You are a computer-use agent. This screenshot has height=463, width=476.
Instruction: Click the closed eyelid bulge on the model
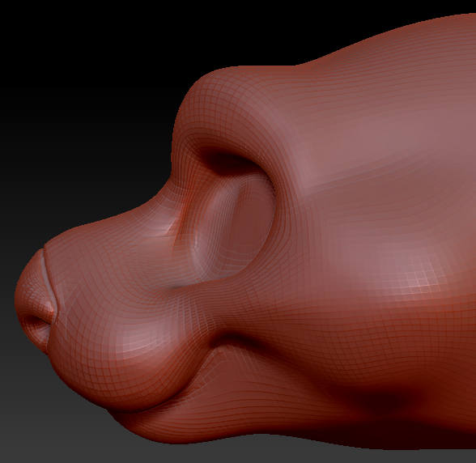(x=234, y=226)
